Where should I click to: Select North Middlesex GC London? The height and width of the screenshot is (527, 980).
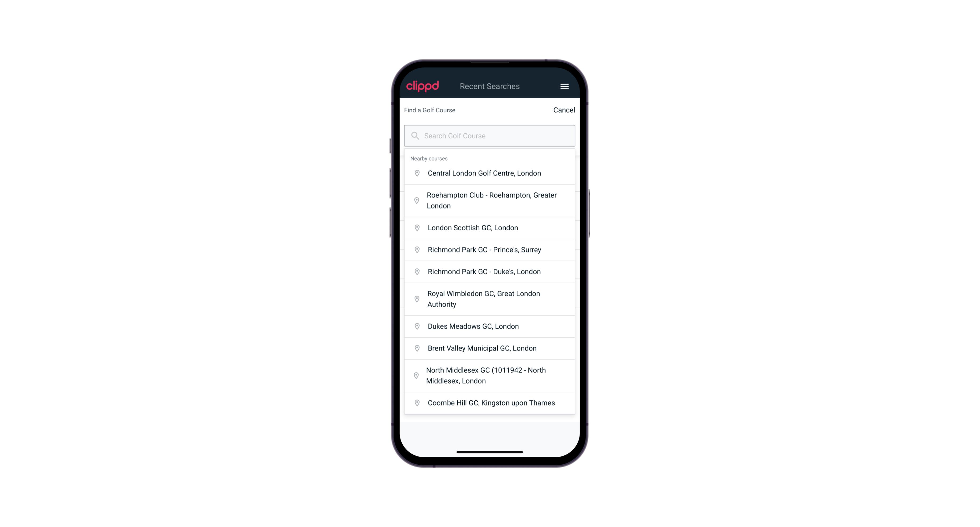[489, 375]
